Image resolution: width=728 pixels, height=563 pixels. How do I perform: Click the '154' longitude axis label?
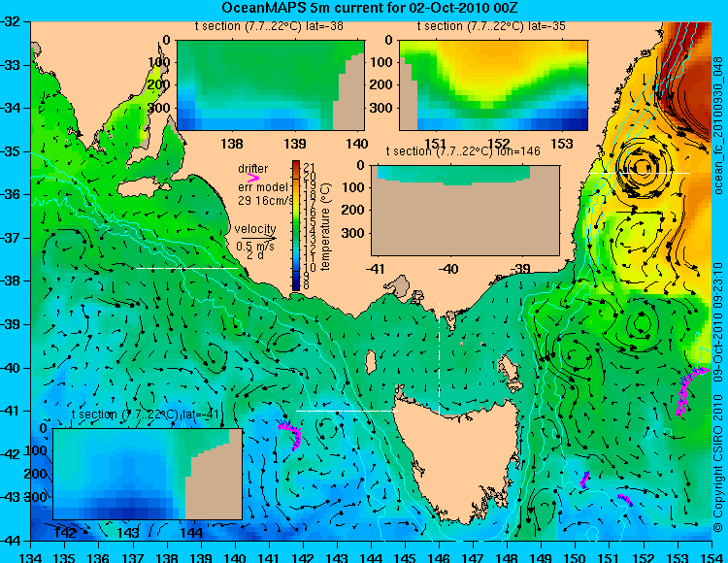(711, 557)
